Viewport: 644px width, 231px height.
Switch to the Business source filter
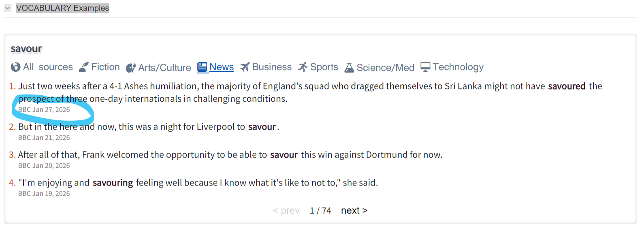(272, 67)
